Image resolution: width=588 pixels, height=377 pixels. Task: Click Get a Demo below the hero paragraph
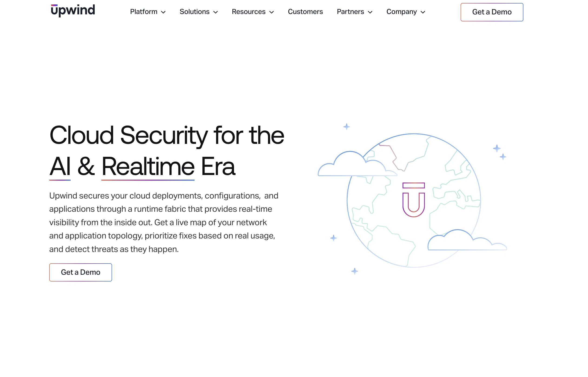[81, 272]
